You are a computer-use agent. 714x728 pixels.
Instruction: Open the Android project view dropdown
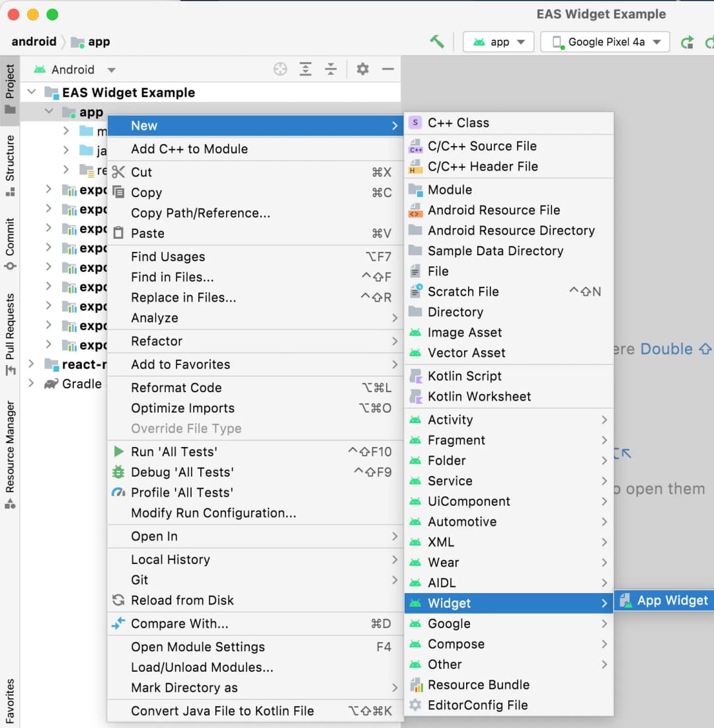[75, 69]
